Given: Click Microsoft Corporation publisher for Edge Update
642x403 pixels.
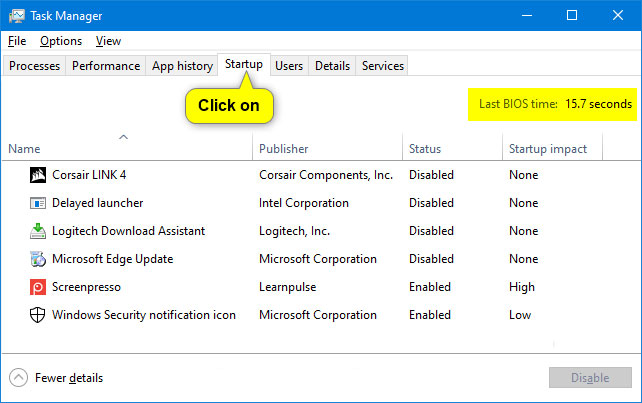Looking at the screenshot, I should (318, 259).
